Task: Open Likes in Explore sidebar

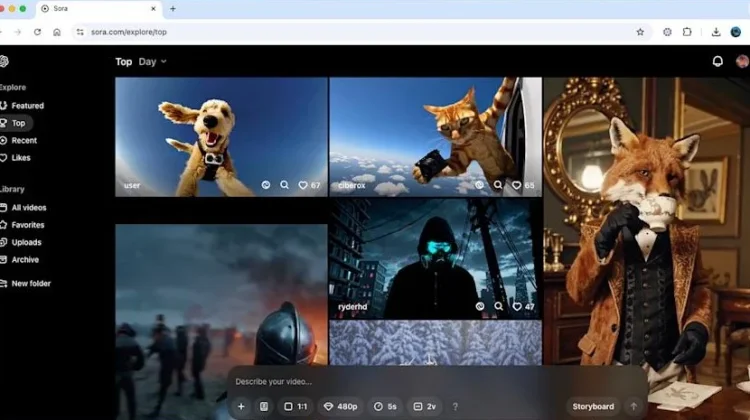Action: tap(16, 158)
